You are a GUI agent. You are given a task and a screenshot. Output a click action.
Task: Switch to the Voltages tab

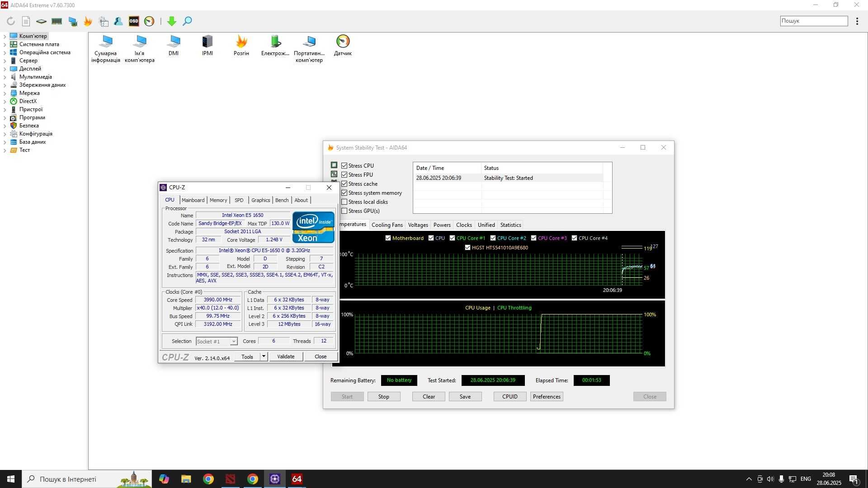418,225
